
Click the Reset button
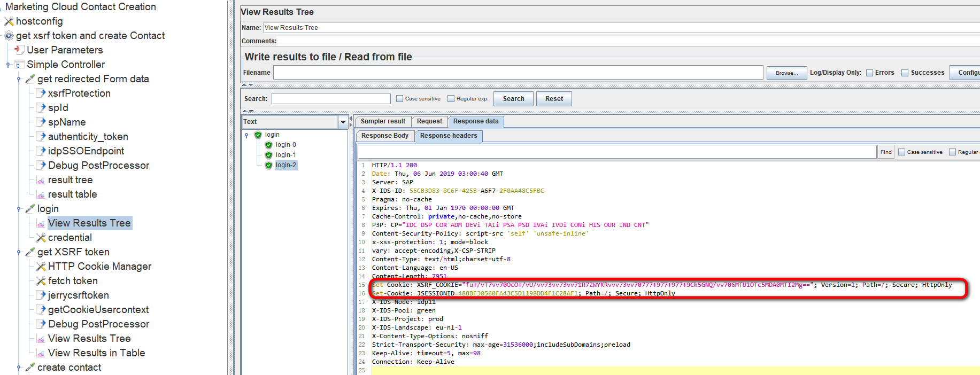pyautogui.click(x=554, y=99)
